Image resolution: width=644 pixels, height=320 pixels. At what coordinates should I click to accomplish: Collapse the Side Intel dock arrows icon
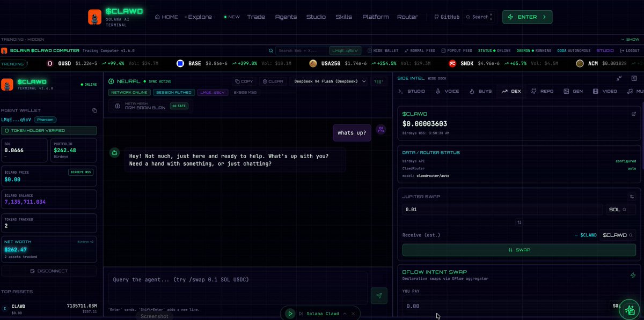click(619, 78)
